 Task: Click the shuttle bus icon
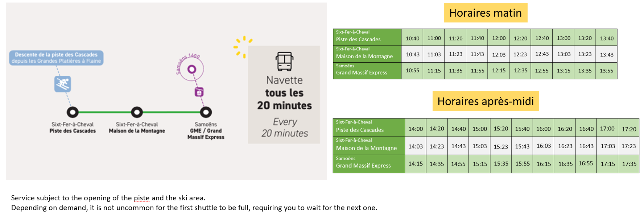pyautogui.click(x=285, y=62)
